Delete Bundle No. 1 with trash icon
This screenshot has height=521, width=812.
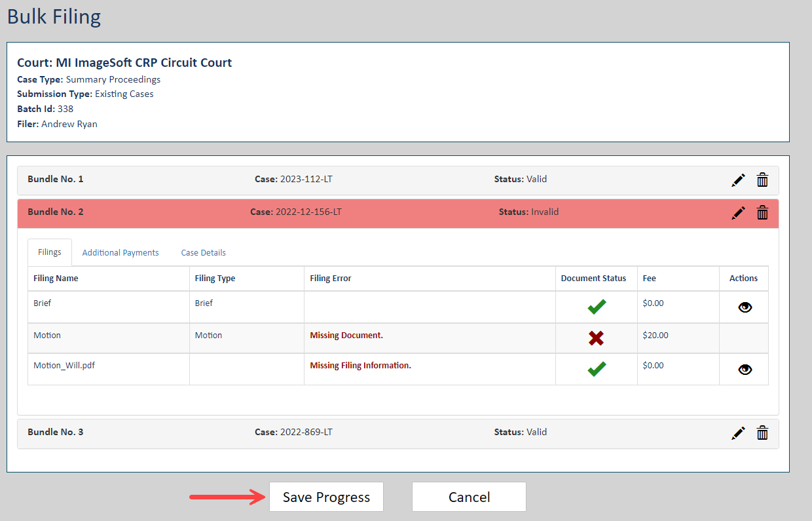tap(762, 180)
